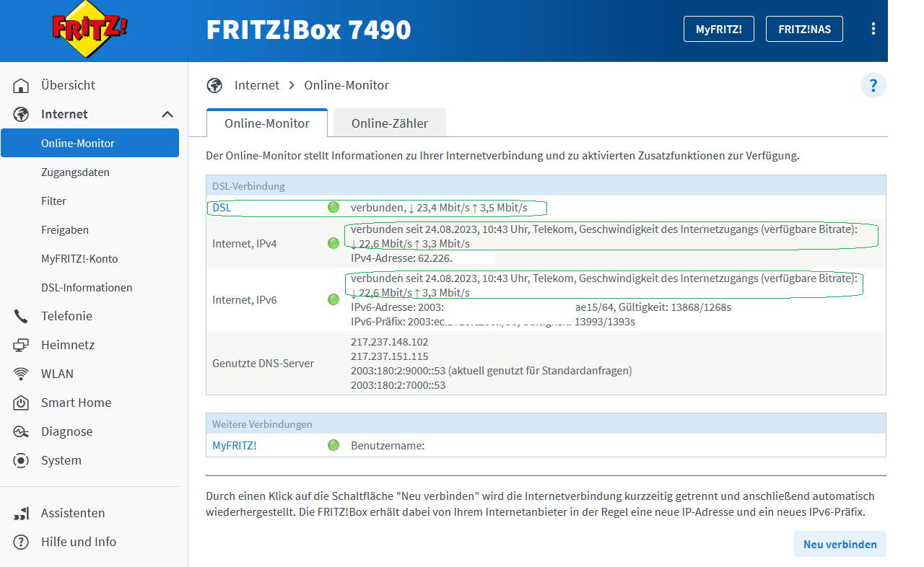The height and width of the screenshot is (567, 924).
Task: Click the MyFRITZ! header button
Action: [718, 29]
